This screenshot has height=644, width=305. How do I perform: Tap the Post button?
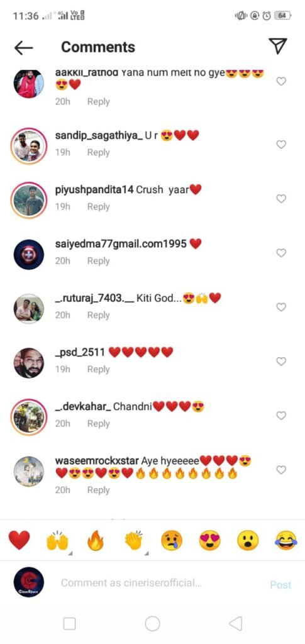[280, 584]
